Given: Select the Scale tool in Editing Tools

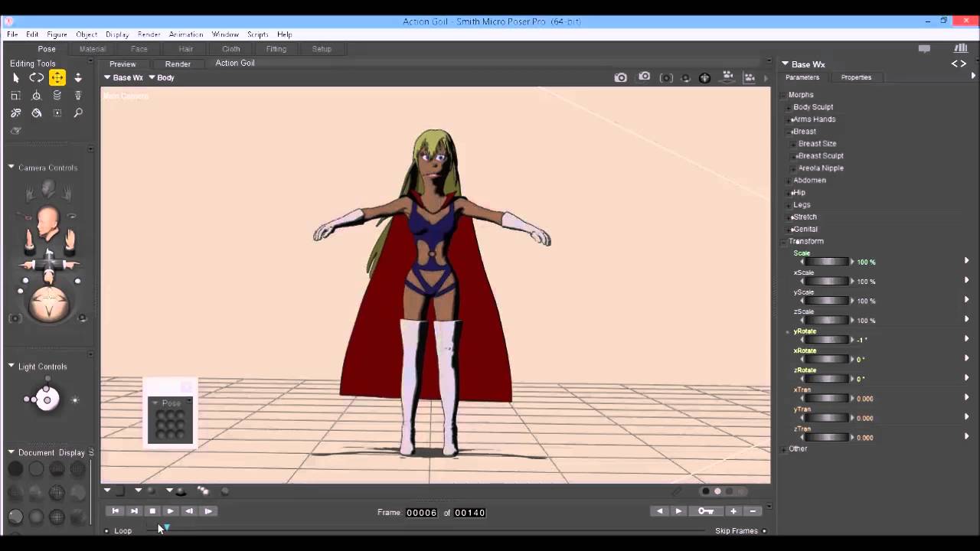Looking at the screenshot, I should click(15, 96).
